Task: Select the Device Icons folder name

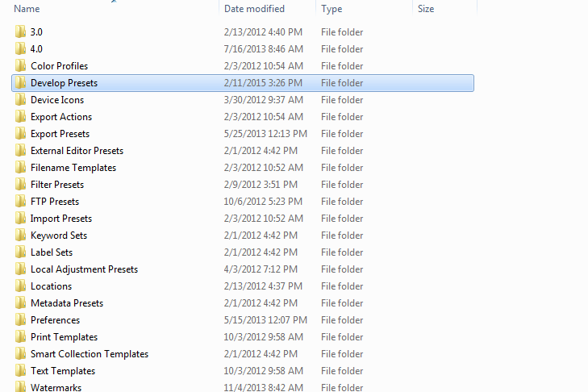Action: pos(57,100)
